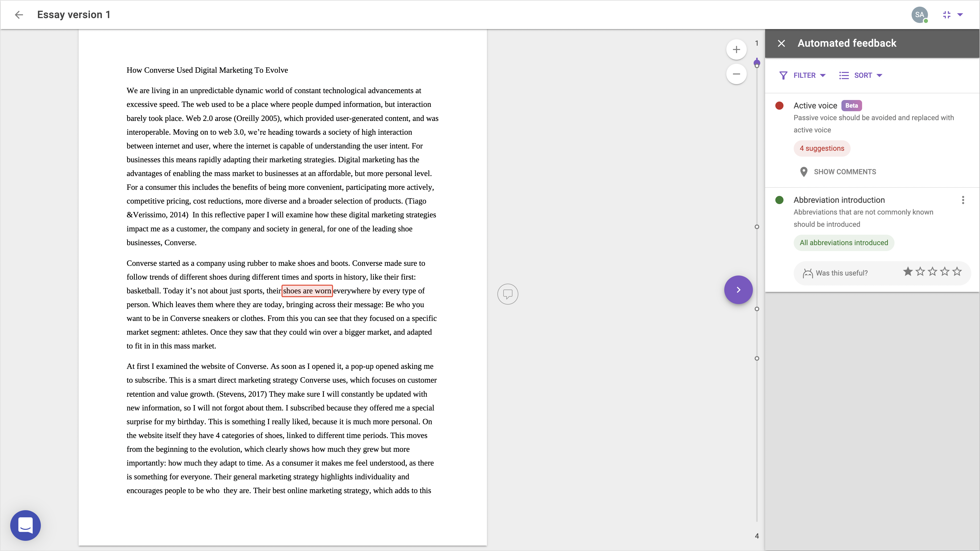980x551 pixels.
Task: Open the FILTER dropdown
Action: (x=803, y=75)
